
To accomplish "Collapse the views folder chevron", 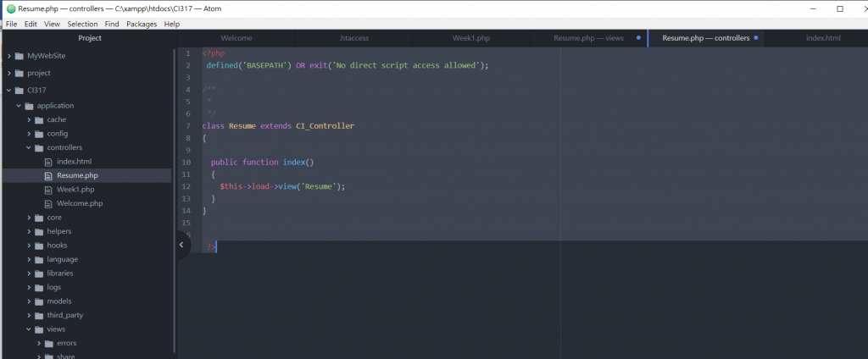I will pos(29,329).
